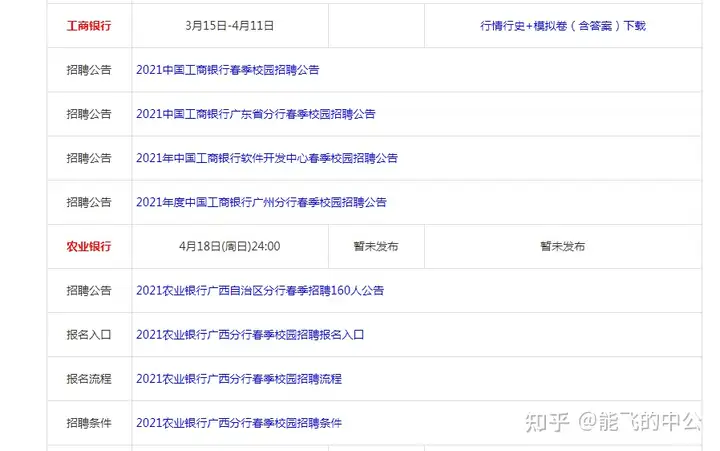Select 招聘公告 label beside 软件开发中心 announcement
This screenshot has height=451, width=720.
(89, 158)
